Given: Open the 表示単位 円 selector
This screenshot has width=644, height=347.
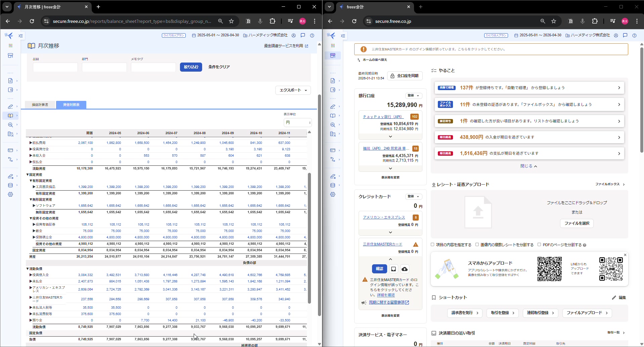Looking at the screenshot, I should pyautogui.click(x=297, y=122).
